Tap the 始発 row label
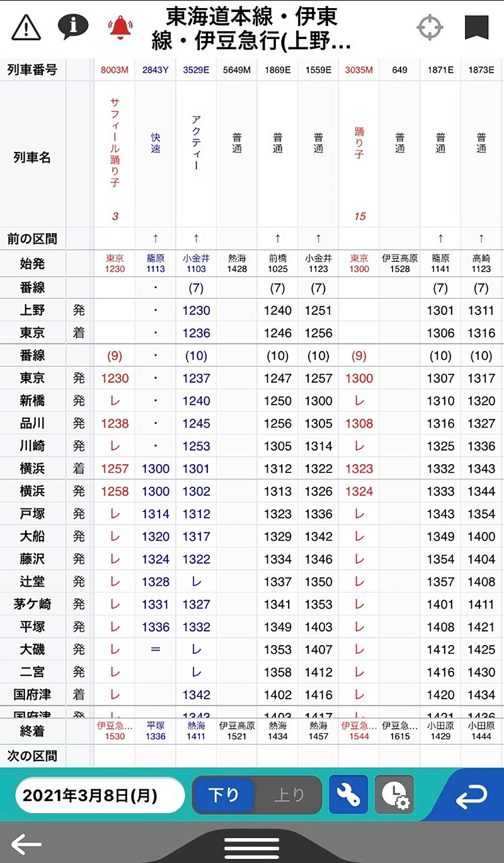 point(32,263)
